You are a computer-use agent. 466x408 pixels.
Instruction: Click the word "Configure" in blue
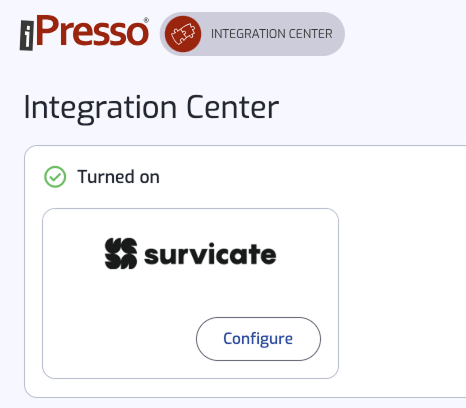point(258,339)
